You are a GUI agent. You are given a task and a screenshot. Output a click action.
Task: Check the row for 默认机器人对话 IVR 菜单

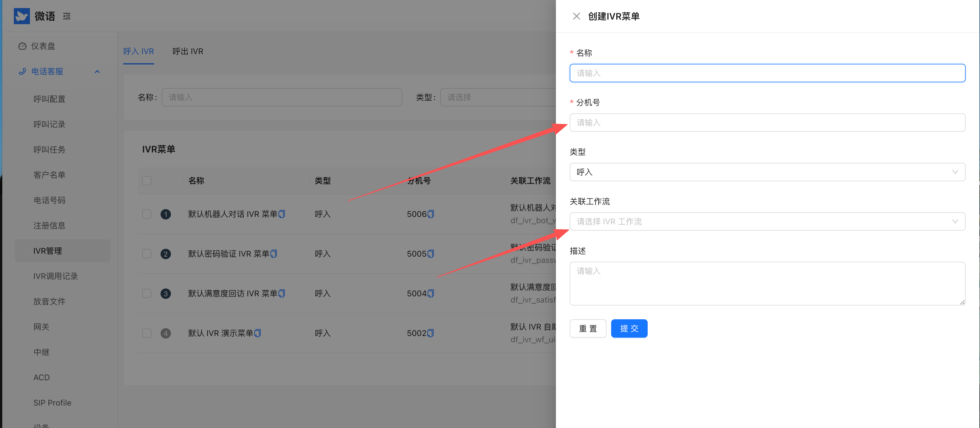click(147, 214)
